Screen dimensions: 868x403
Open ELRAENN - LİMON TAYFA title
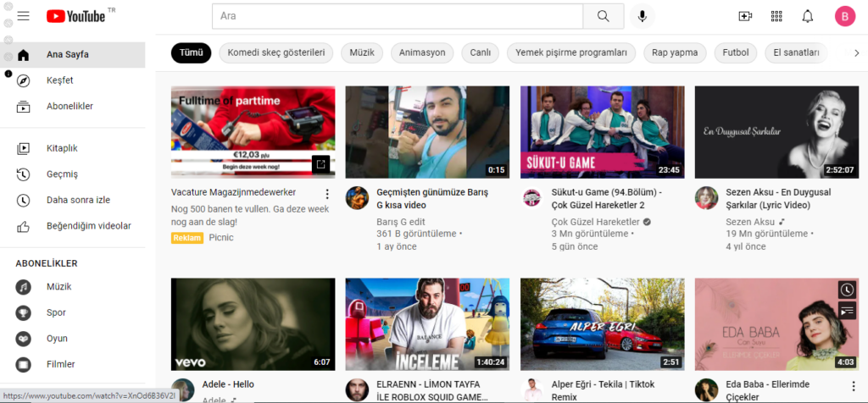pyautogui.click(x=432, y=390)
